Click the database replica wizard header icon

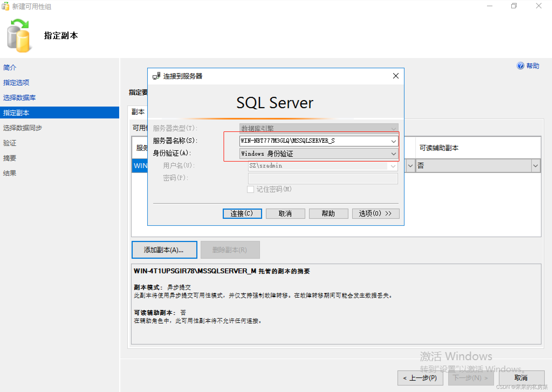click(x=19, y=36)
